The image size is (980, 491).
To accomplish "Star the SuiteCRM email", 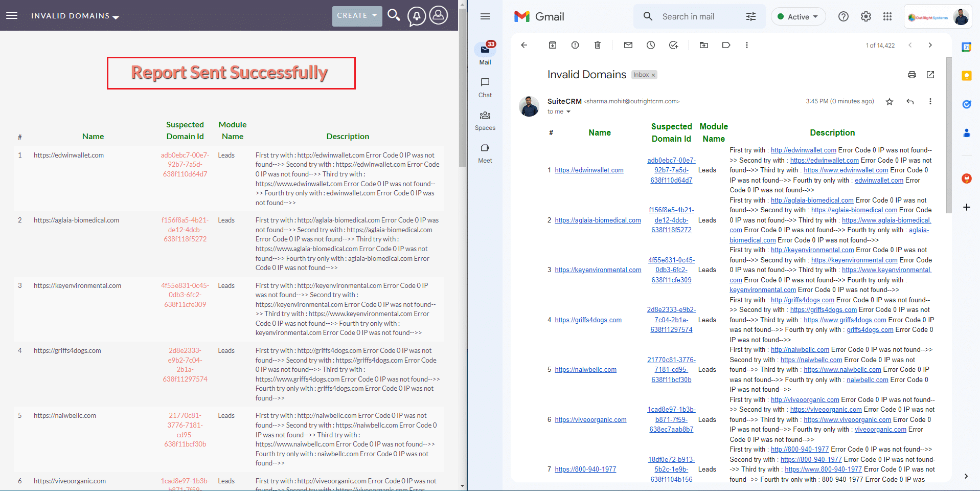I will click(890, 101).
